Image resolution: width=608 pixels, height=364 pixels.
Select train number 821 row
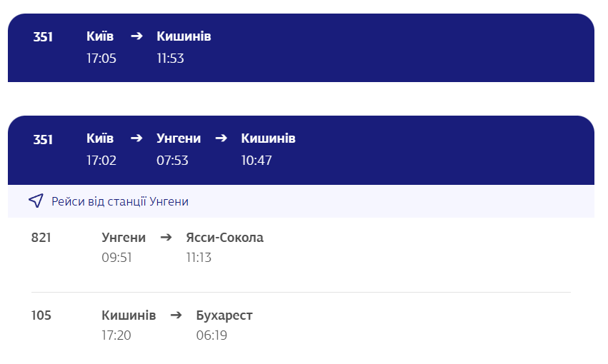pos(41,238)
